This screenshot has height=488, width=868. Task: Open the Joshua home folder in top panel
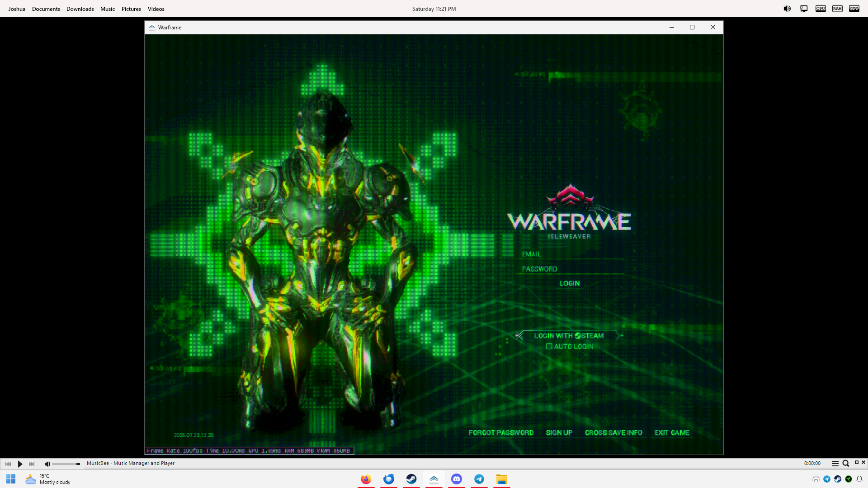(x=17, y=9)
